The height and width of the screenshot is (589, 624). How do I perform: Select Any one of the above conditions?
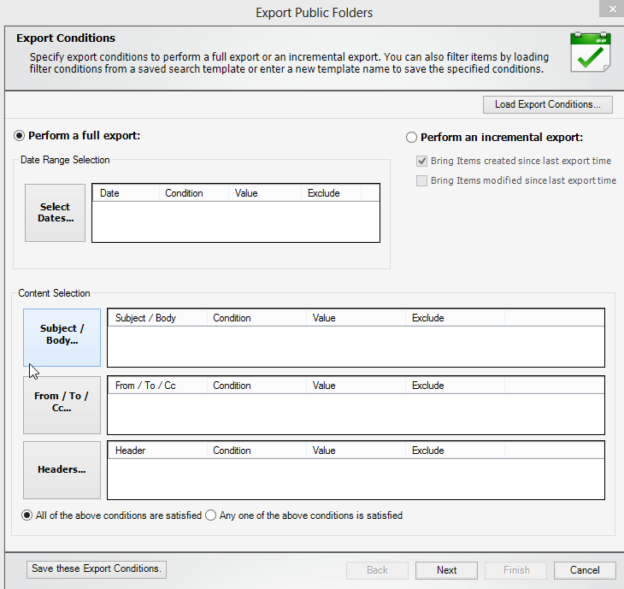click(x=211, y=516)
